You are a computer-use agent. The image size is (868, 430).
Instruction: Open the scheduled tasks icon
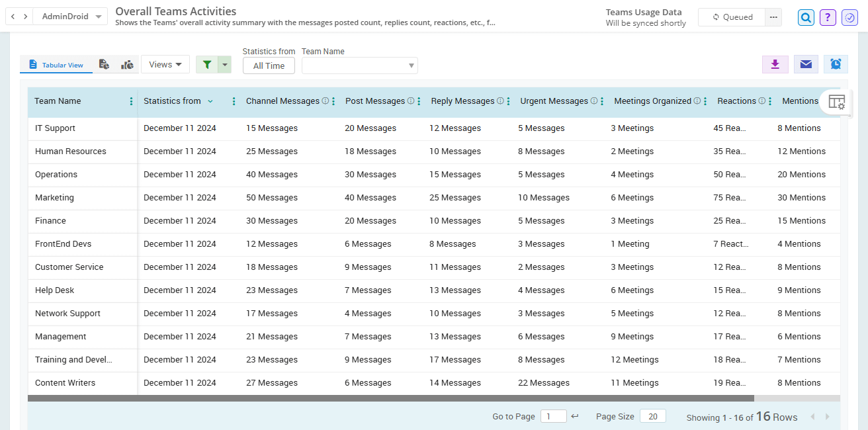tap(849, 17)
